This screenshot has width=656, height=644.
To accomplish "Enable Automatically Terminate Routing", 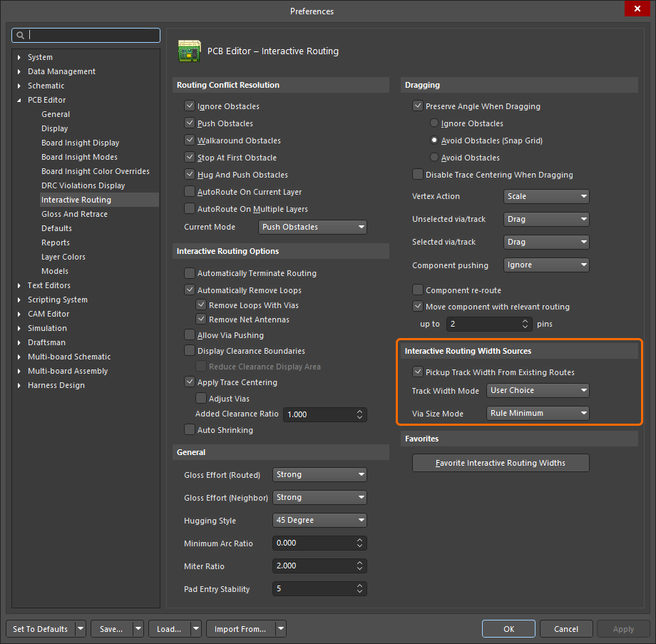I will tap(190, 273).
